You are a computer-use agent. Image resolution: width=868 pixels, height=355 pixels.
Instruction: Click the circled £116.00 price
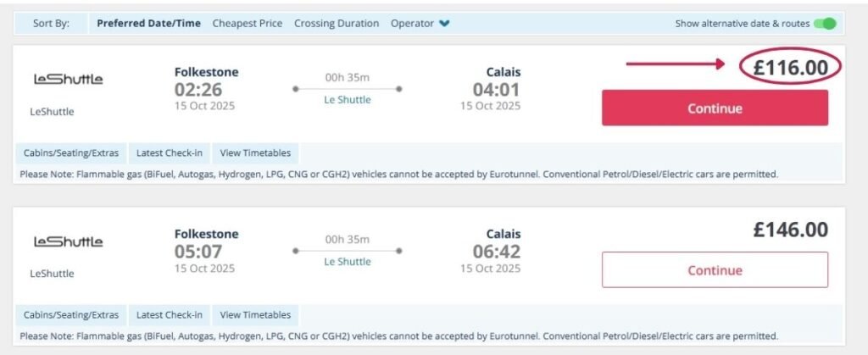(790, 68)
